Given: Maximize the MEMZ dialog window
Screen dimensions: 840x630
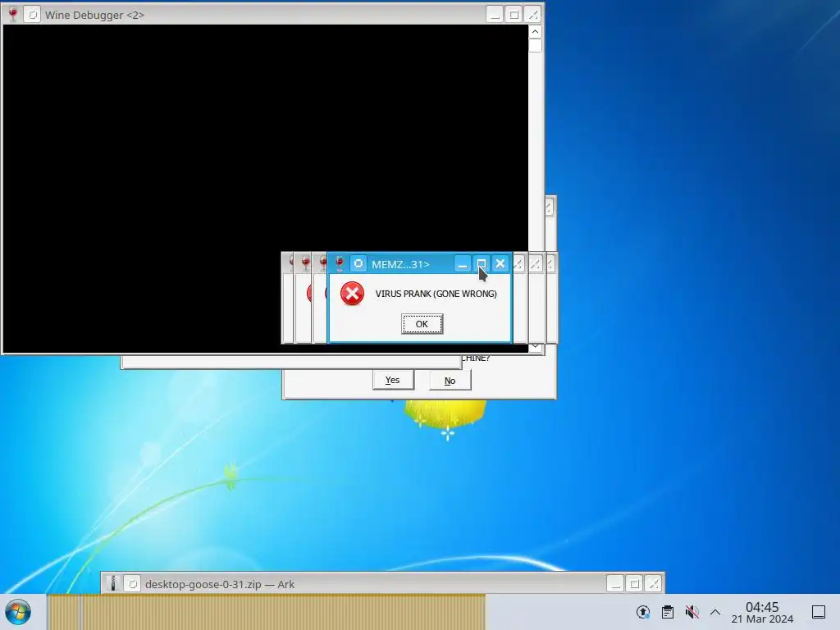Looking at the screenshot, I should pos(481,263).
